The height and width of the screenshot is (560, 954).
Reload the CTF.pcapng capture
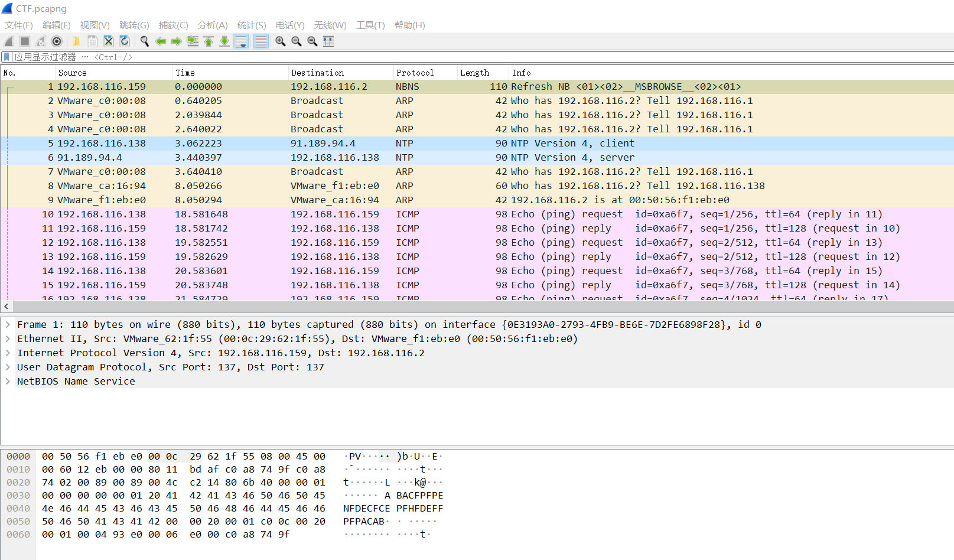124,41
